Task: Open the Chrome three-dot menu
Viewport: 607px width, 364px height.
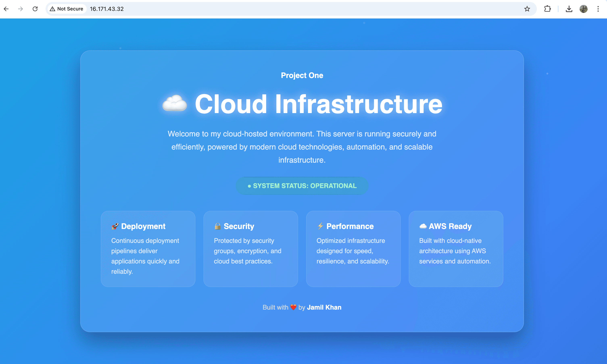Action: [598, 9]
